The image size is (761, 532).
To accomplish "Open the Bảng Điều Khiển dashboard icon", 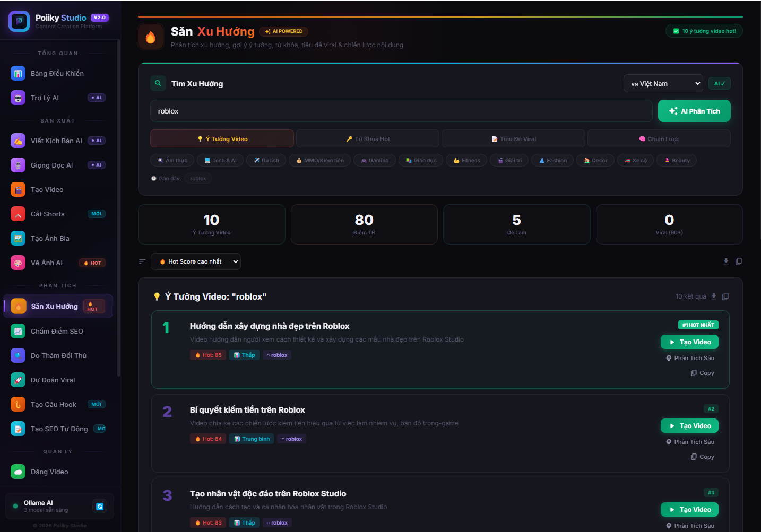I will pyautogui.click(x=18, y=74).
